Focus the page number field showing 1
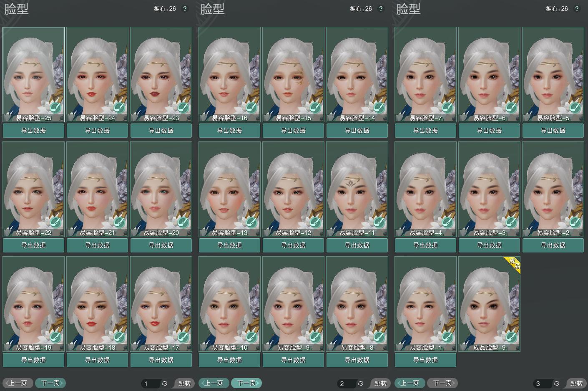 point(151,383)
